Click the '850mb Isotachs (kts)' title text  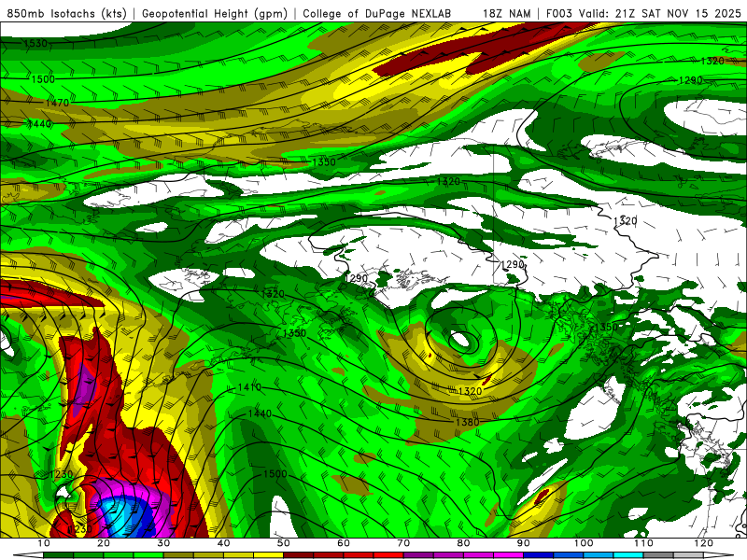pos(66,14)
